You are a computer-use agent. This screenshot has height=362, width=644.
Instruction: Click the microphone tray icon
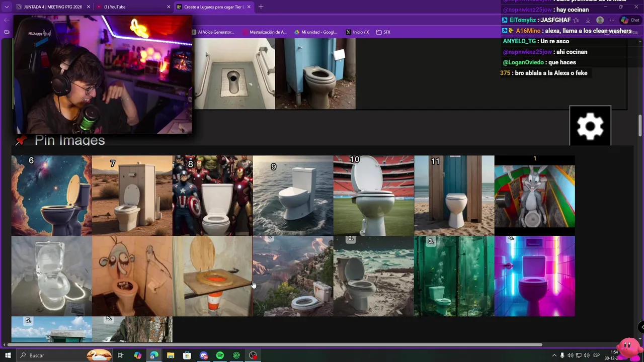tap(562, 355)
